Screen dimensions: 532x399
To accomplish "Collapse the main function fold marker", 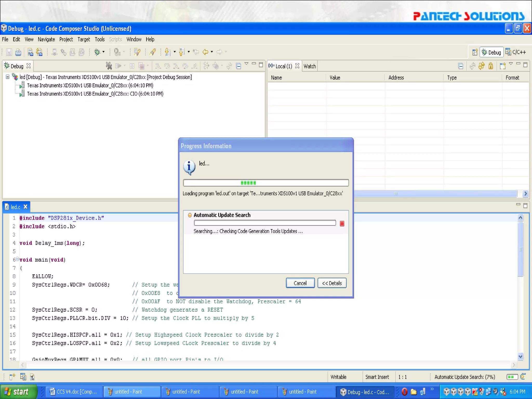I will [17, 259].
